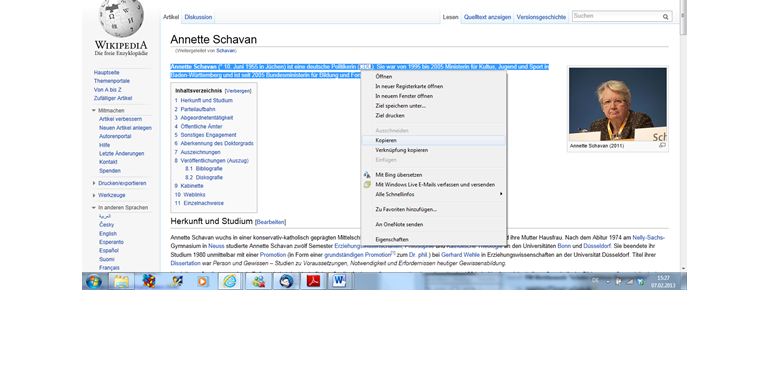Click the enlarge icon under Schavan photo
Viewport: 768px width, 387px height.
tap(662, 145)
